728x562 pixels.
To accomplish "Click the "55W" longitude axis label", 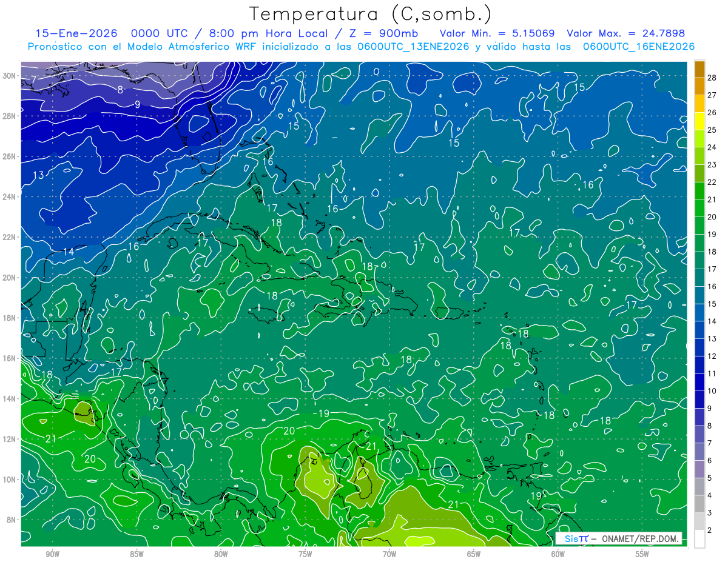I will point(642,554).
